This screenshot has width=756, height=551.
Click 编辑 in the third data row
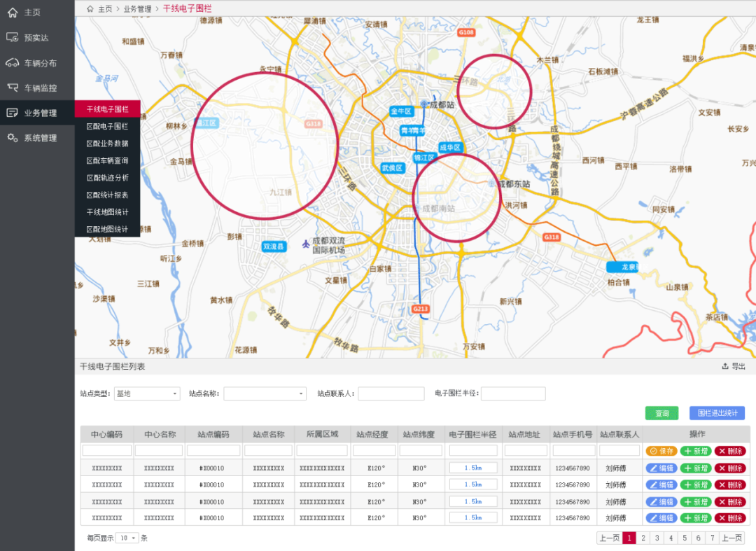(661, 502)
